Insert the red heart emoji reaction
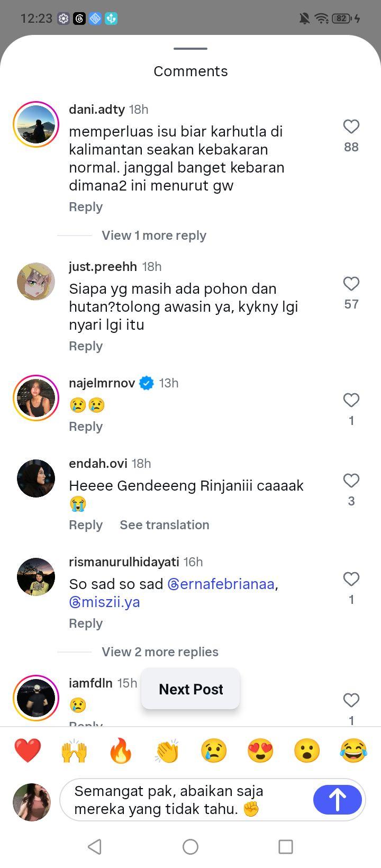This screenshot has height=868, width=381. (28, 751)
